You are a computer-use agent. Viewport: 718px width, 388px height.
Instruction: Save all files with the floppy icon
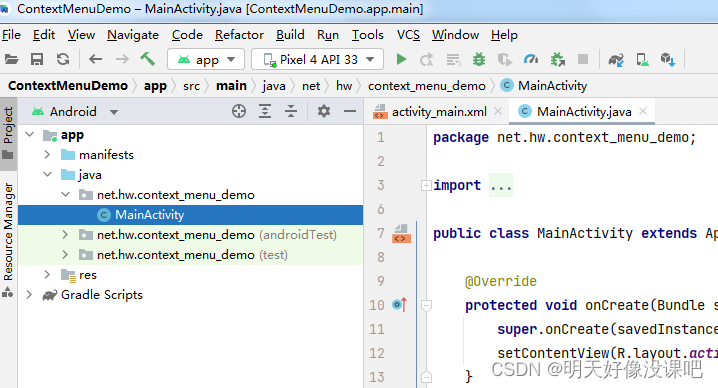[x=37, y=59]
